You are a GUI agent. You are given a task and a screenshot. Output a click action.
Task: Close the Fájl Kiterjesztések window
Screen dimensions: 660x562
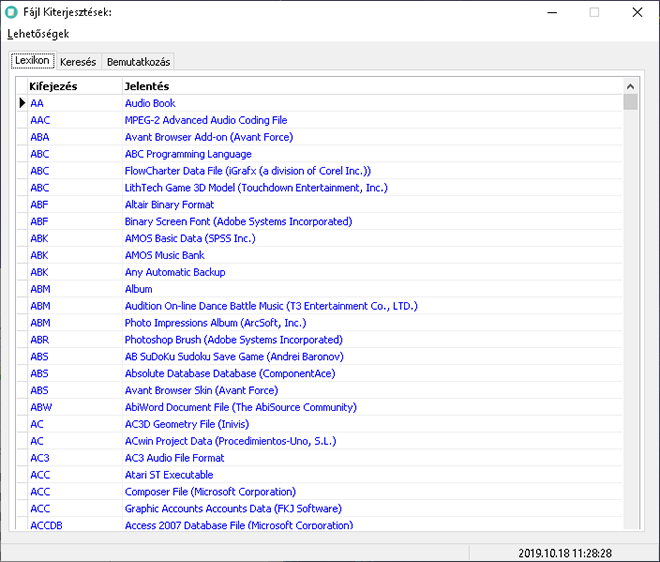pyautogui.click(x=637, y=13)
